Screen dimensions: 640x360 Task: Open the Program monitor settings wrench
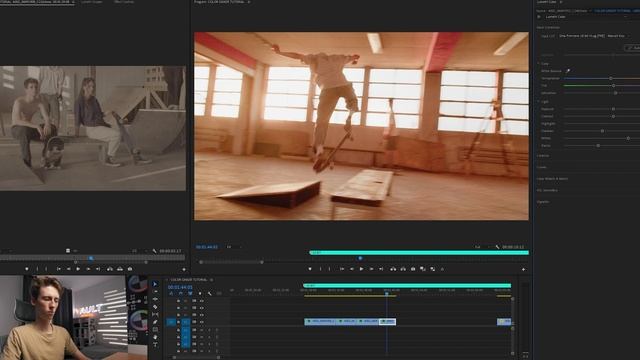(497, 247)
